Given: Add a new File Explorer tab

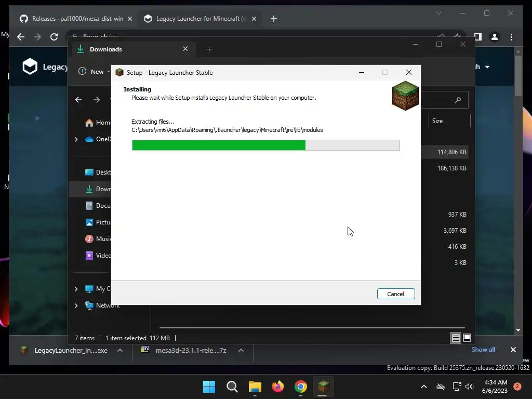Looking at the screenshot, I should coord(209,49).
